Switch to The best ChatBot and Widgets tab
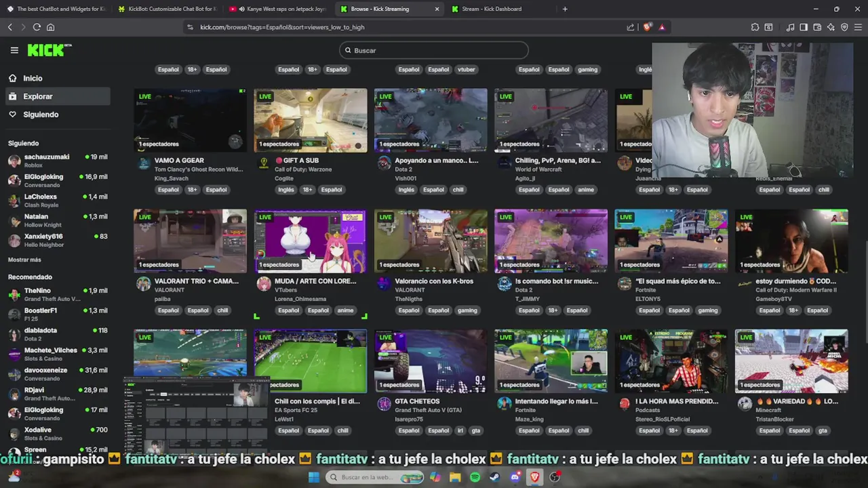 click(x=56, y=9)
